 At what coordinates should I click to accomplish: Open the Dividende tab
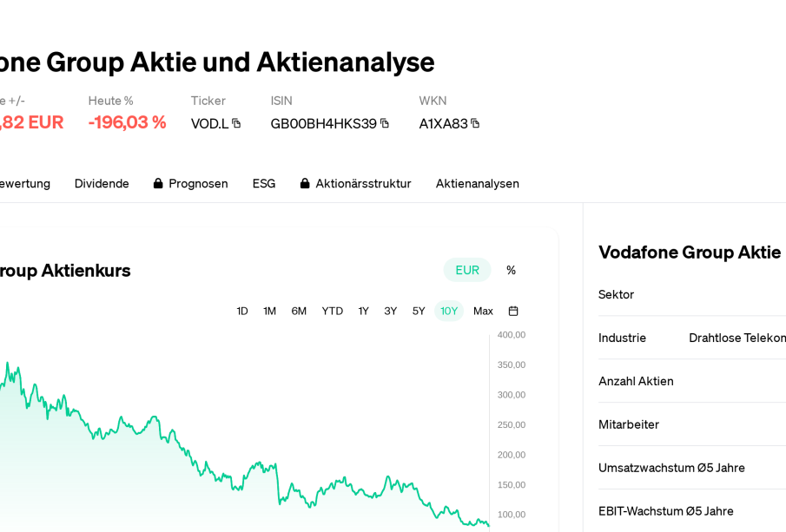point(102,183)
